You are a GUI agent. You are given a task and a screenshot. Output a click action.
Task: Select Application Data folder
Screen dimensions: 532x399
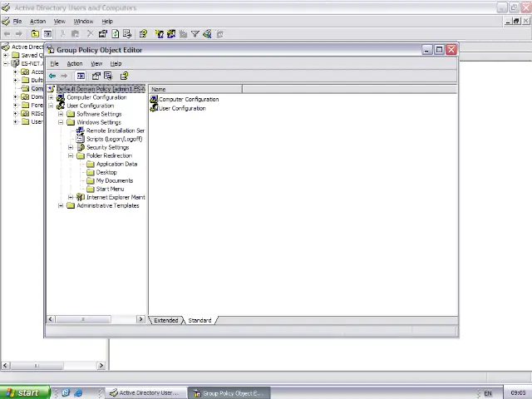116,164
